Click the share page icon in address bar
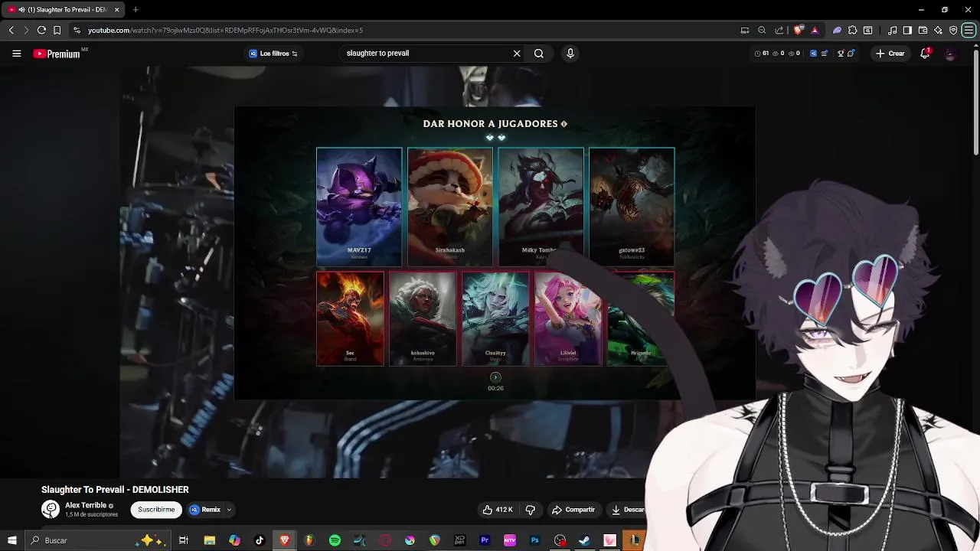The width and height of the screenshot is (980, 551). (779, 30)
